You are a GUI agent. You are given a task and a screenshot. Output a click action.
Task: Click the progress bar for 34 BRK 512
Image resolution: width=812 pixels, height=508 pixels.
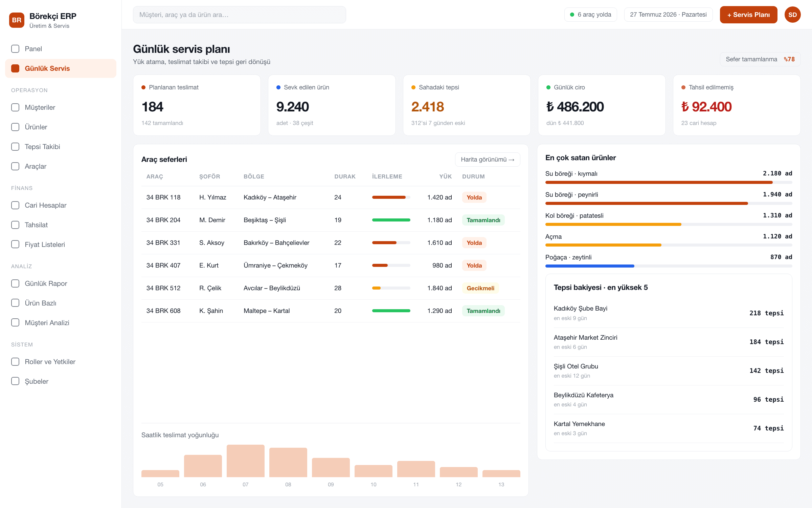[391, 288]
